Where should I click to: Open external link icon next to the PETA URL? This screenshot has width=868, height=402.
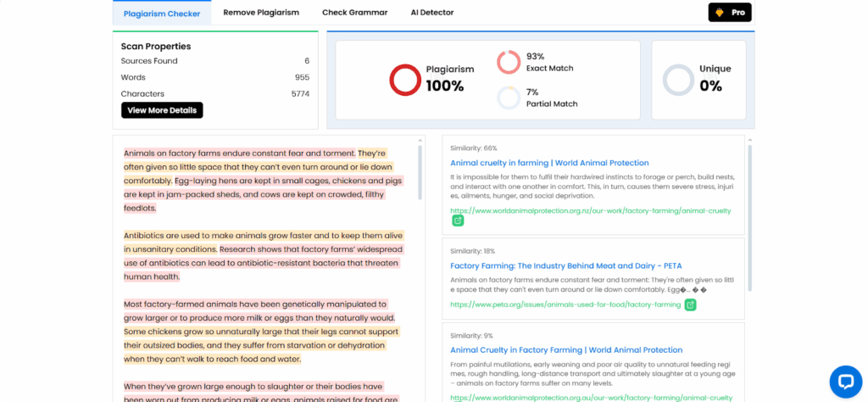[x=690, y=304]
